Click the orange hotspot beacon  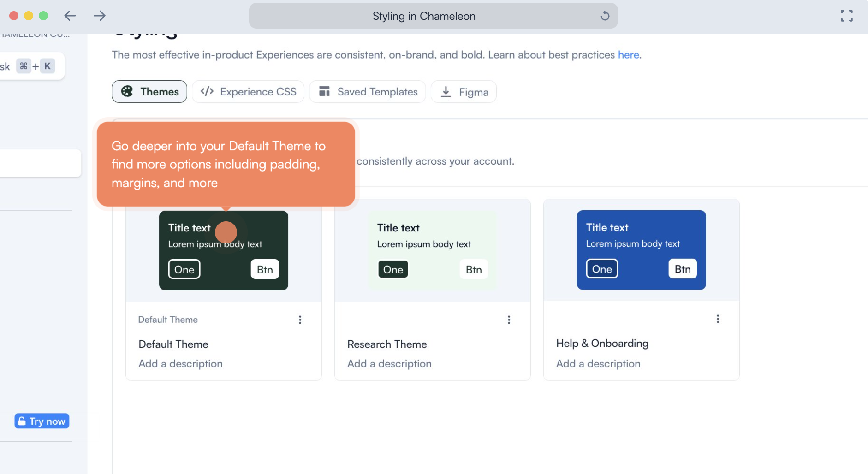pyautogui.click(x=226, y=232)
